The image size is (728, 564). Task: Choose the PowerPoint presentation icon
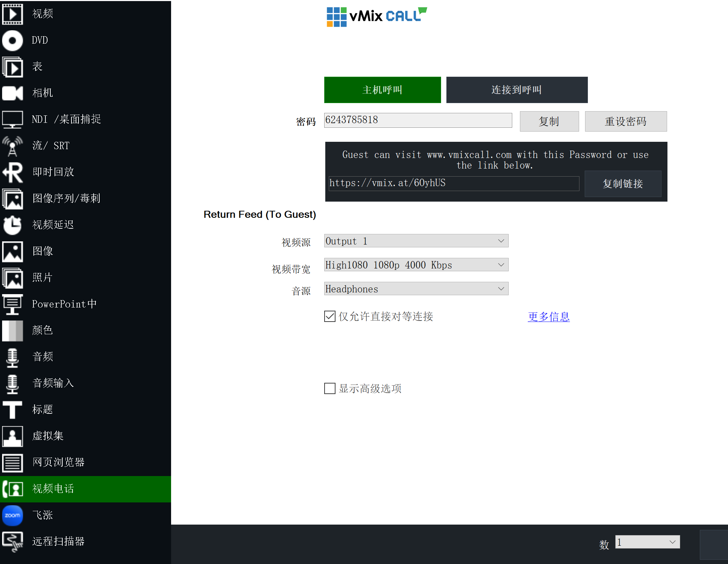(13, 304)
